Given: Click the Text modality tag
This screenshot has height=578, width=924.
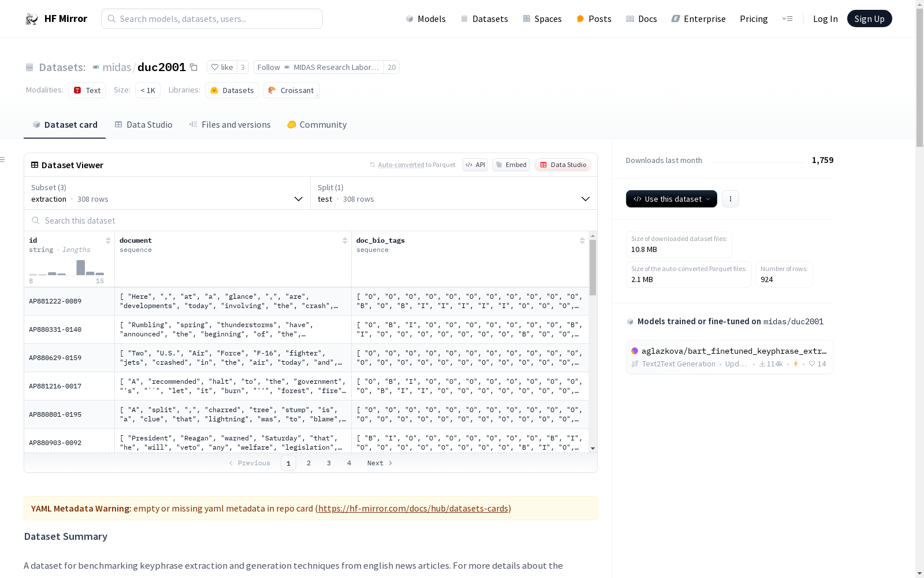Looking at the screenshot, I should [87, 90].
